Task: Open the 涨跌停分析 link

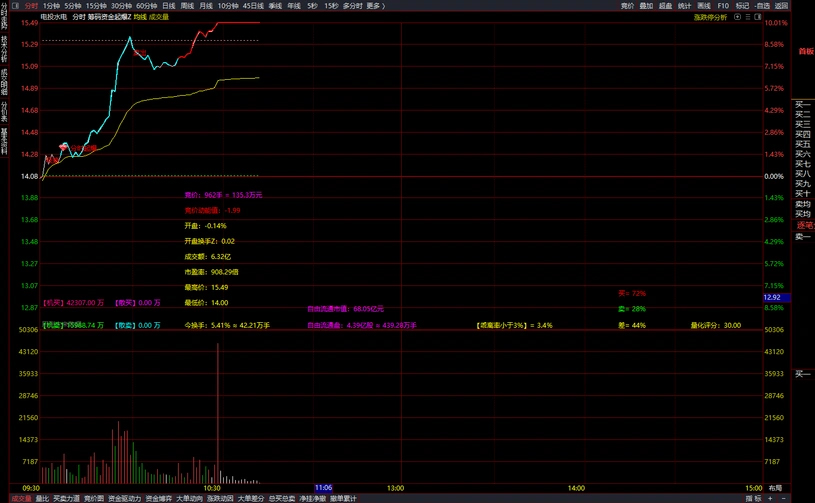Action: [710, 17]
